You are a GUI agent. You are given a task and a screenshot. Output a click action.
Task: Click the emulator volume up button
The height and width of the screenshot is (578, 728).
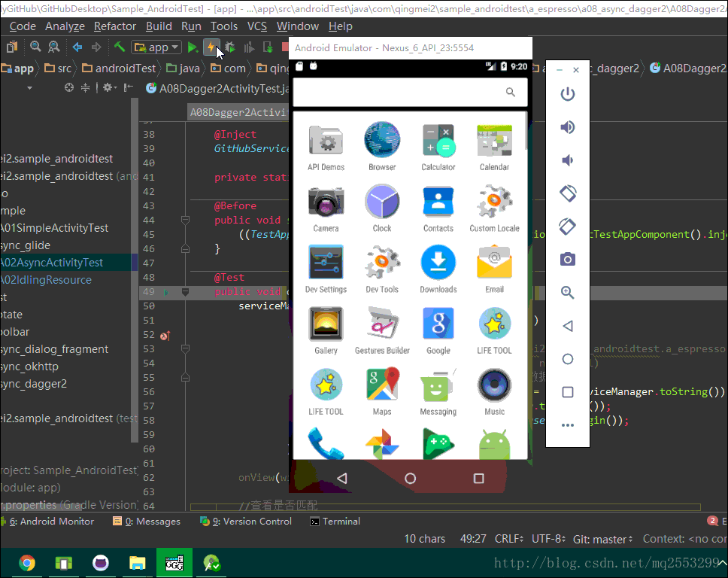point(567,127)
